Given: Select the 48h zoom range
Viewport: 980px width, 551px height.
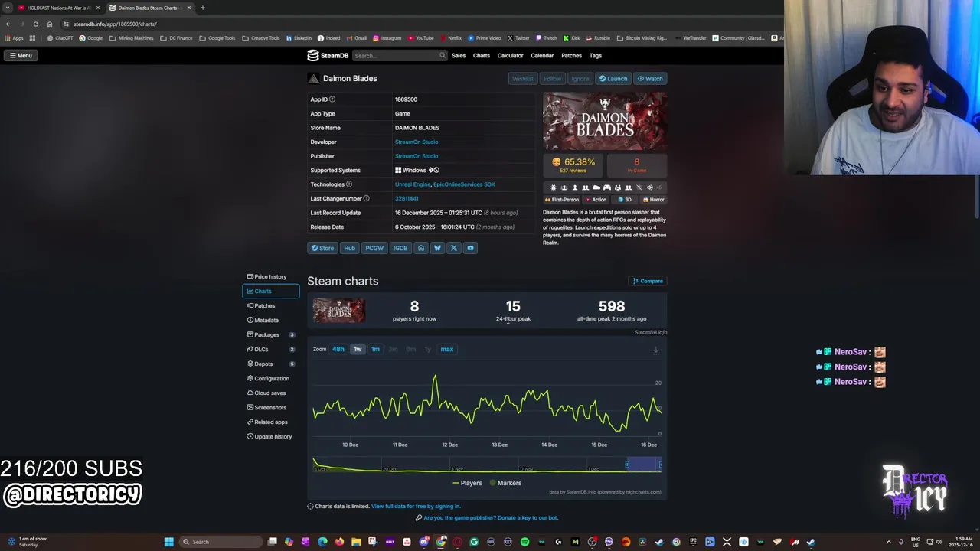Looking at the screenshot, I should (338, 349).
